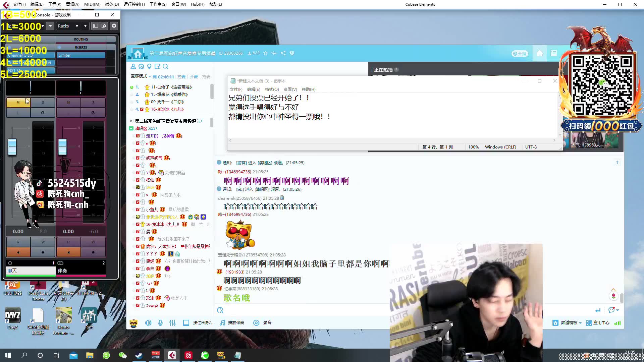Image resolution: width=644 pixels, height=362 pixels.
Task: Open Cubase from Windows taskbar
Action: pyautogui.click(x=172, y=355)
